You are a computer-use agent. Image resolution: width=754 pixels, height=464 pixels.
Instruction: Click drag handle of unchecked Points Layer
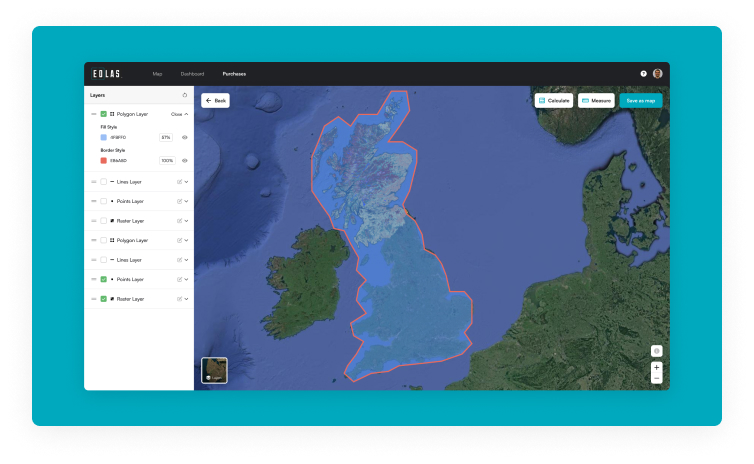click(94, 201)
